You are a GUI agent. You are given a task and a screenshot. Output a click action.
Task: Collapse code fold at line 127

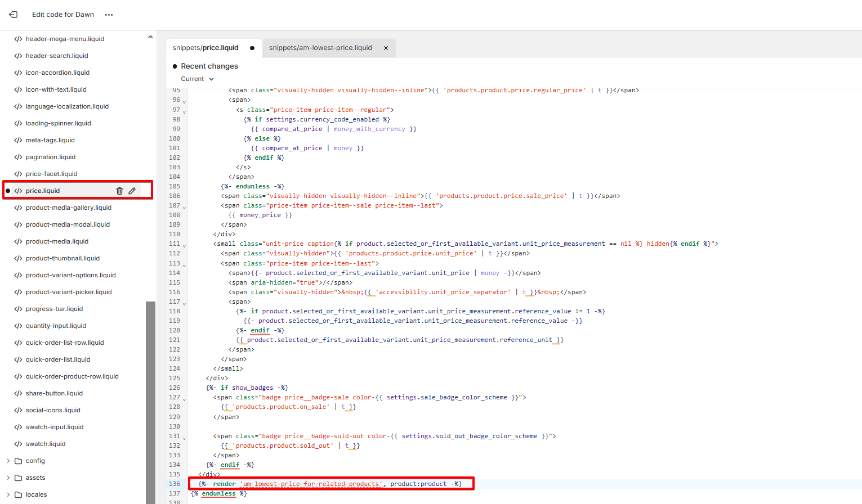[x=184, y=399]
